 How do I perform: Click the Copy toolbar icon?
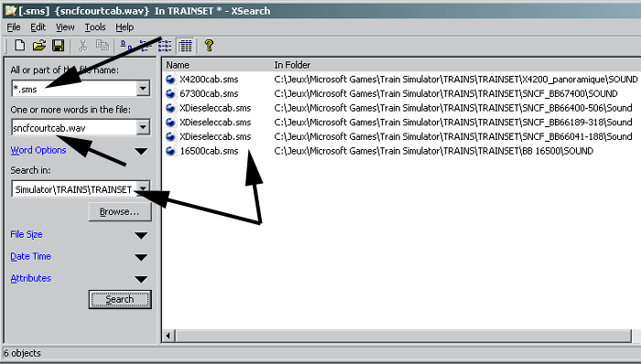pyautogui.click(x=103, y=46)
